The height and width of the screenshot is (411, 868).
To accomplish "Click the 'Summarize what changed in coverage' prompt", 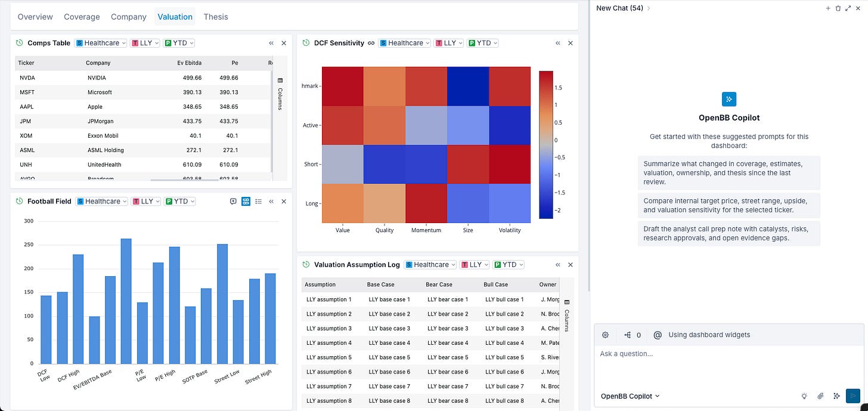I will coord(729,172).
